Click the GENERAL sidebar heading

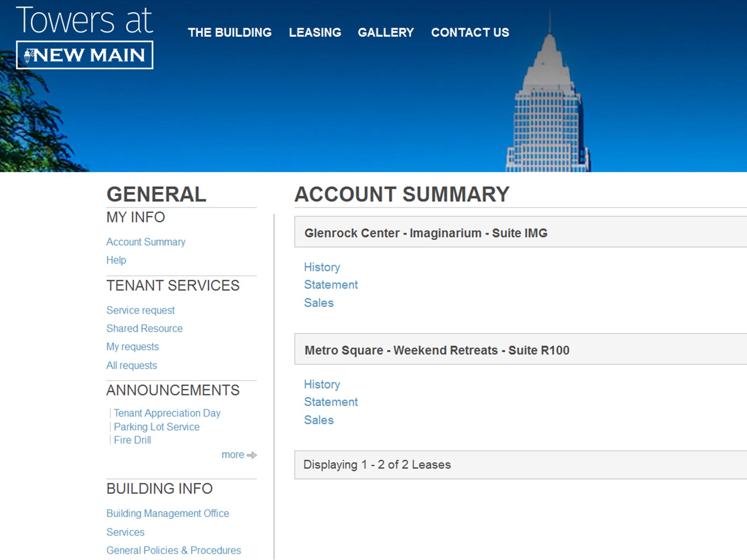pyautogui.click(x=156, y=194)
